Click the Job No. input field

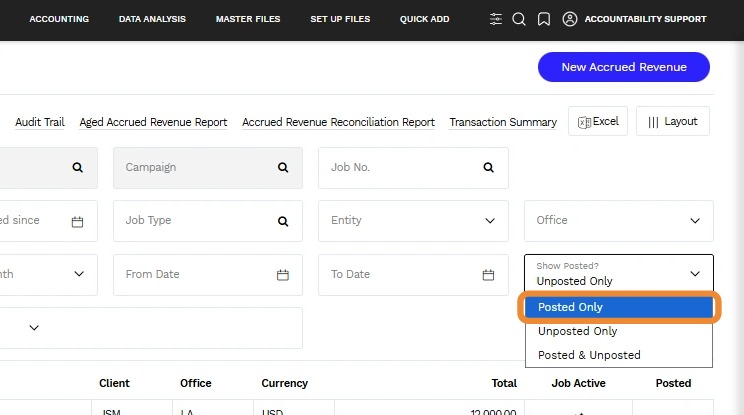[400, 168]
